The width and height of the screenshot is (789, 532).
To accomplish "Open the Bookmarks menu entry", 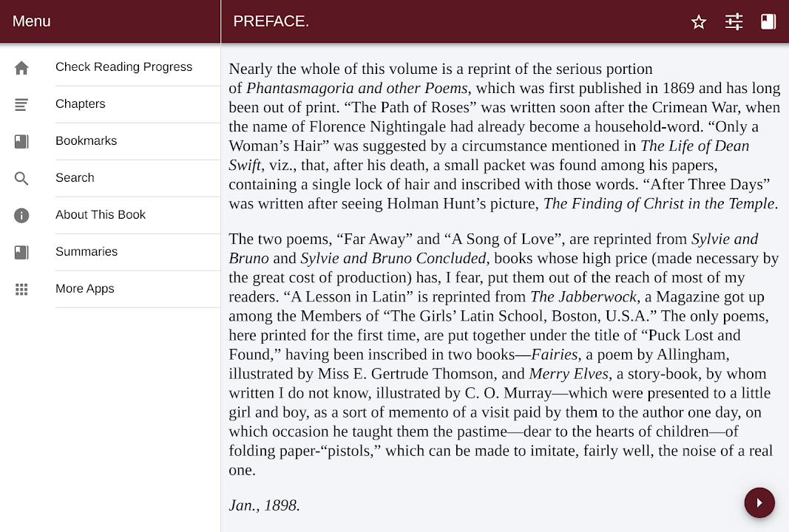I will (86, 141).
